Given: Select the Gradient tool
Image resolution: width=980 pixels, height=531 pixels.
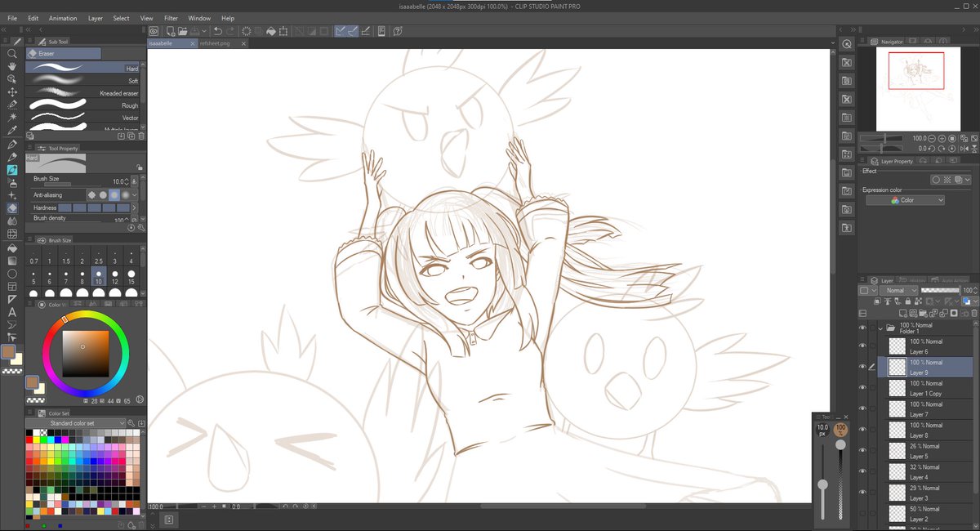Looking at the screenshot, I should (12, 261).
